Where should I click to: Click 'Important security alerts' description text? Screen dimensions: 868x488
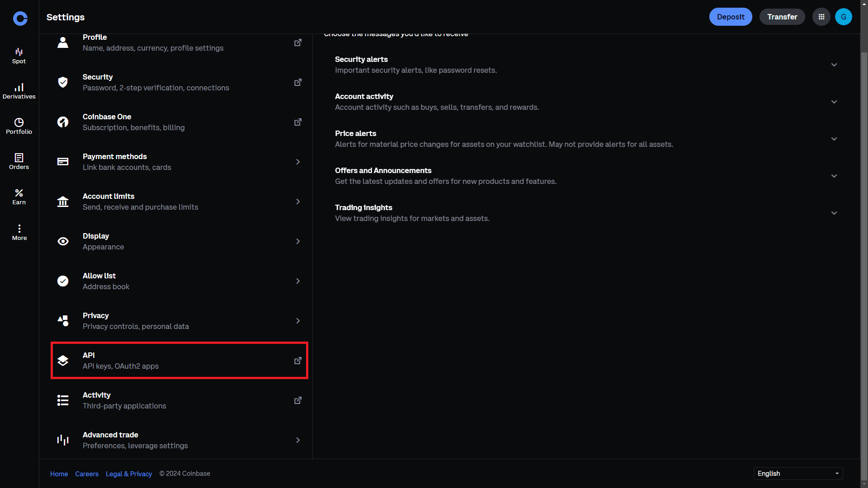click(x=416, y=70)
